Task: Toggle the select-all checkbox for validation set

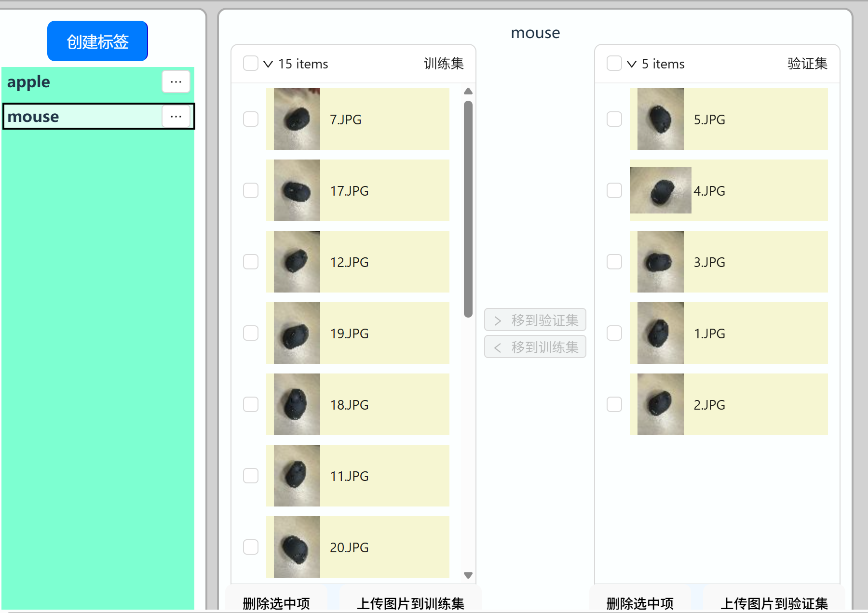Action: click(614, 64)
